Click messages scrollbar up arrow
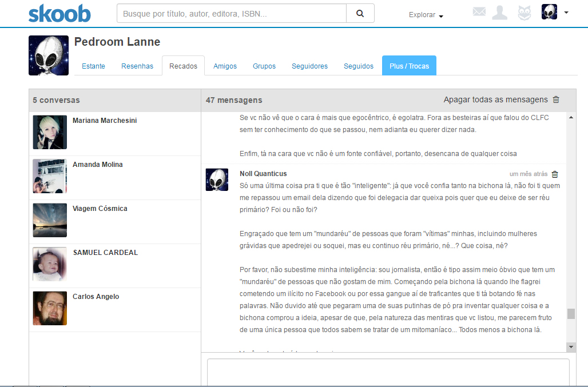 click(571, 117)
